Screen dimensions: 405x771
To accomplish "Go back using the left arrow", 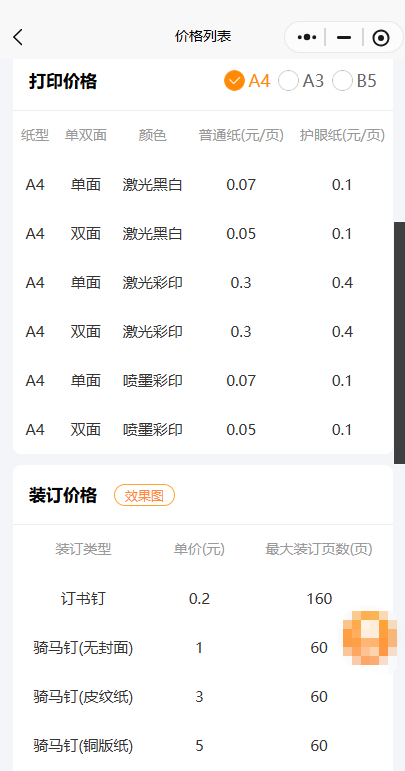I will (x=18, y=37).
